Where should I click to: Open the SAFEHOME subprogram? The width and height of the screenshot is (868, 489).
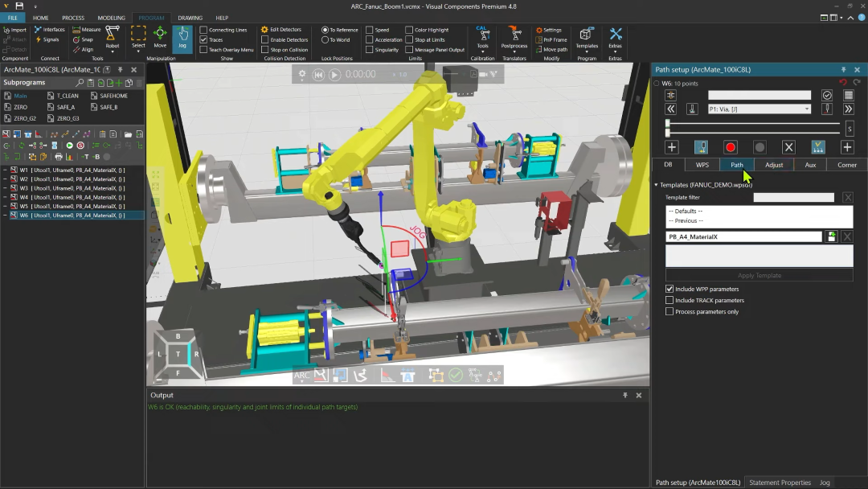pyautogui.click(x=109, y=96)
